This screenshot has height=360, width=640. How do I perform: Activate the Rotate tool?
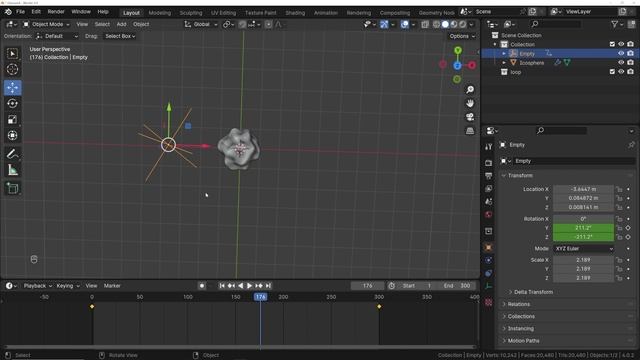tap(12, 103)
